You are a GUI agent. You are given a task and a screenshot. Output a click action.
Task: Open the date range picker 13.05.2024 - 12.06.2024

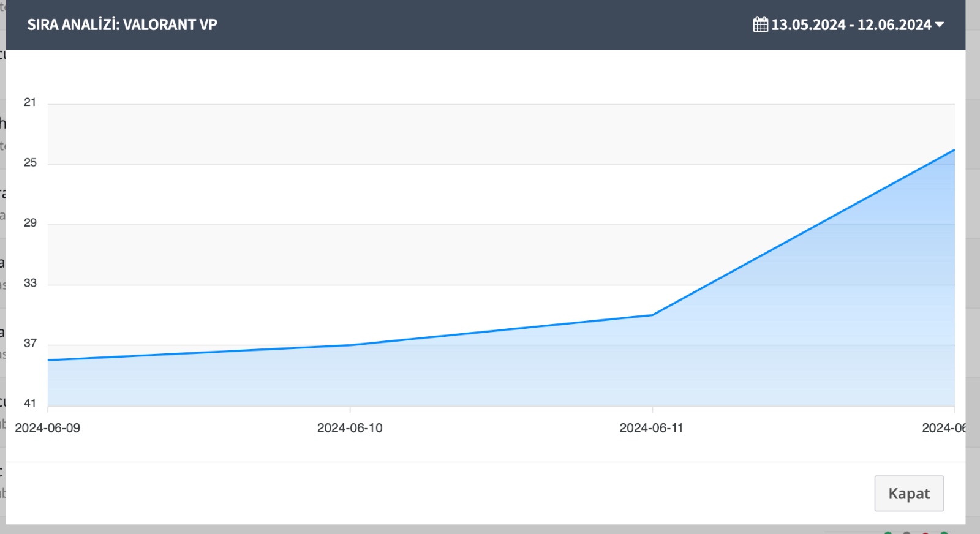point(848,25)
